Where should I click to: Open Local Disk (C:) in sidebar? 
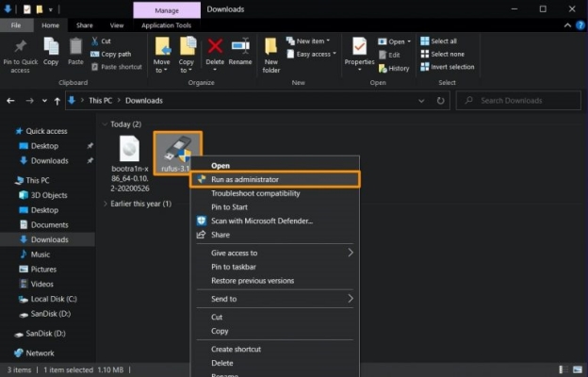55,299
